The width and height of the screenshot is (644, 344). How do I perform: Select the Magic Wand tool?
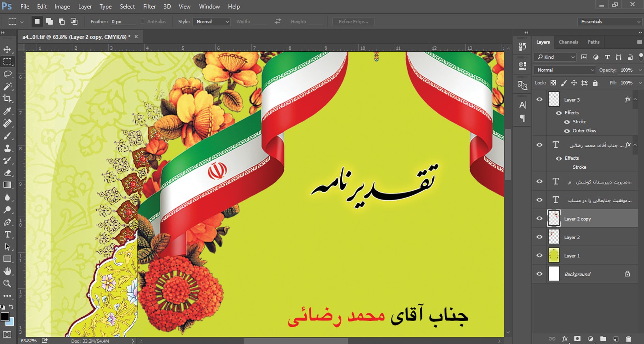pos(7,86)
